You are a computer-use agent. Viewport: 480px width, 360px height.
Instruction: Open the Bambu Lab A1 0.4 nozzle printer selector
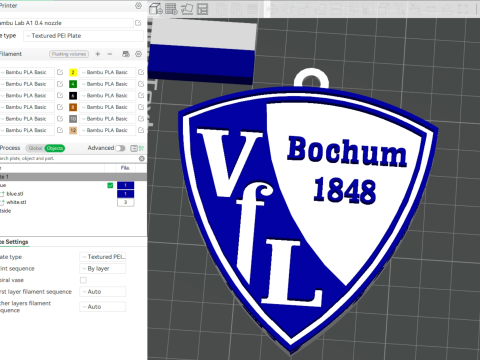tap(66, 23)
